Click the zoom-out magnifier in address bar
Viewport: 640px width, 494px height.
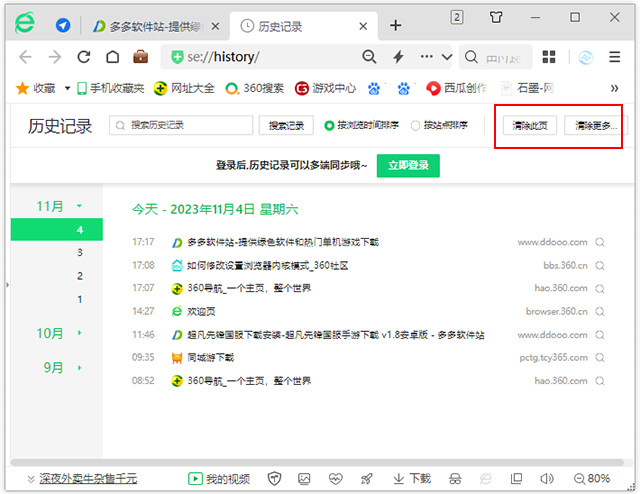pyautogui.click(x=369, y=57)
